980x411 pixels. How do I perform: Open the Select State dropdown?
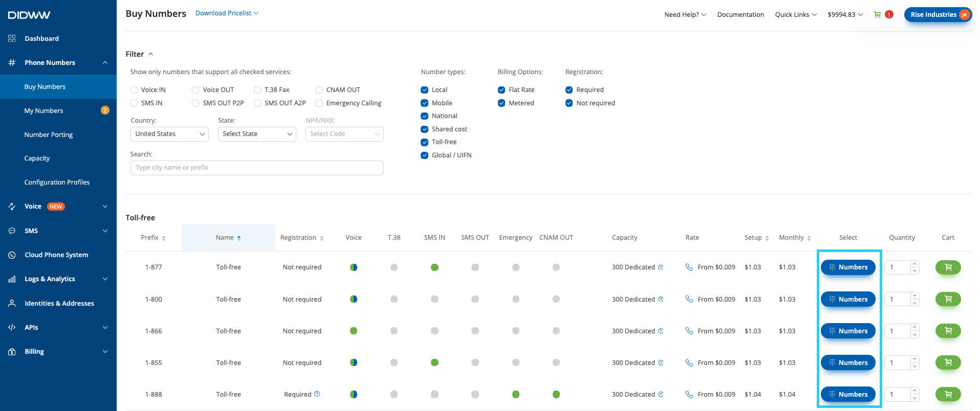(257, 134)
